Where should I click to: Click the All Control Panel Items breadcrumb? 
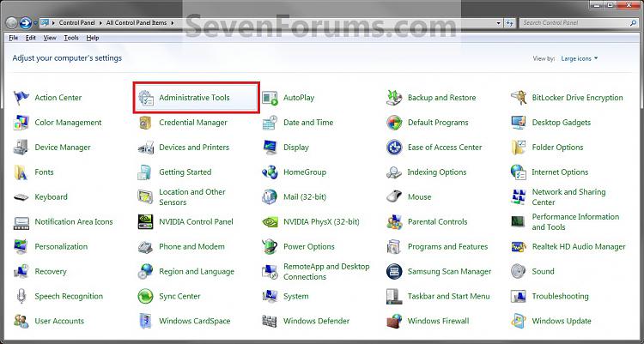(x=137, y=23)
